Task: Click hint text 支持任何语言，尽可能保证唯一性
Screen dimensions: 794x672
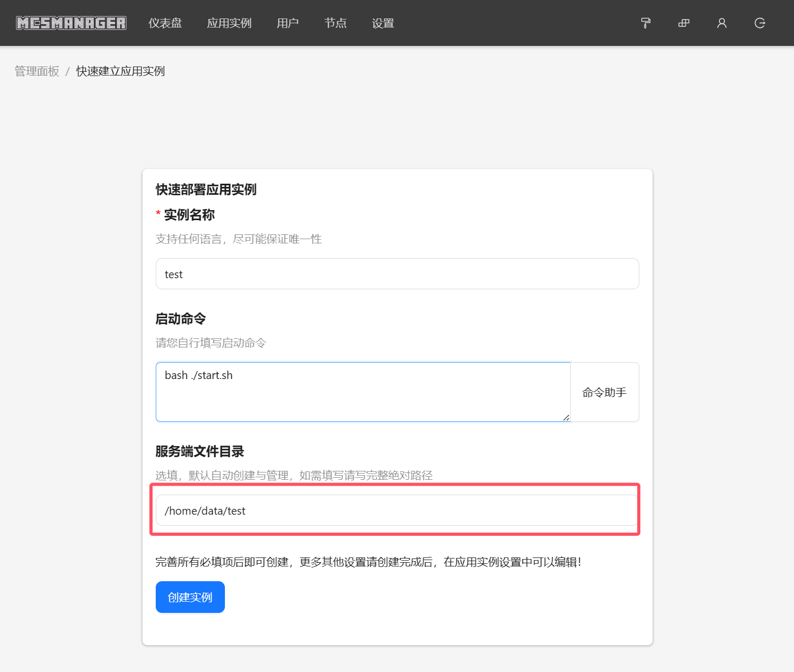Action: [239, 239]
